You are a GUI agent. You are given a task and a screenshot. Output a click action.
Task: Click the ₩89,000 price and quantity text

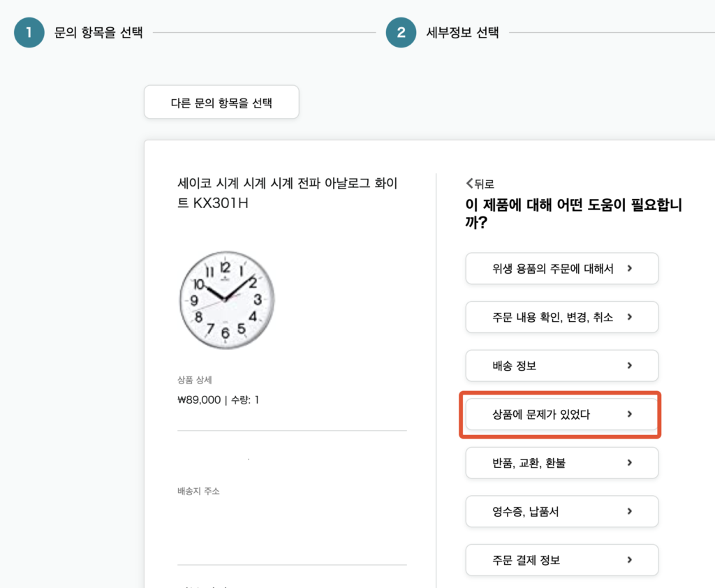tap(218, 400)
